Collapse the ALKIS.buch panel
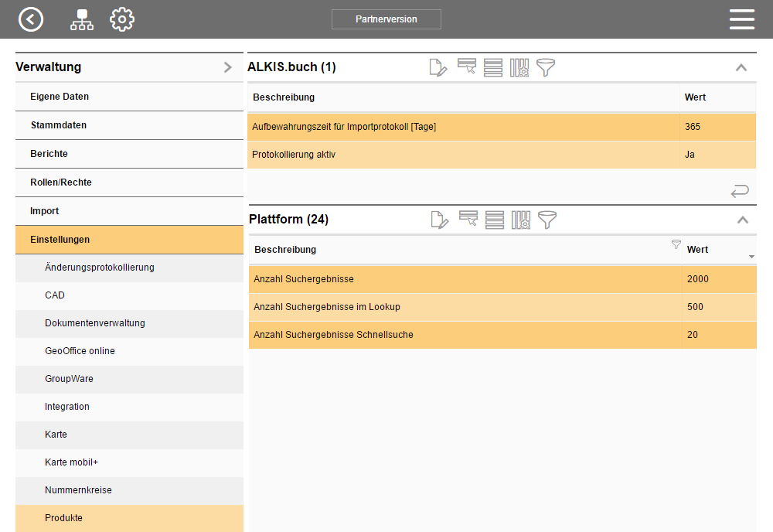Screen dimensions: 773x532 741,67
